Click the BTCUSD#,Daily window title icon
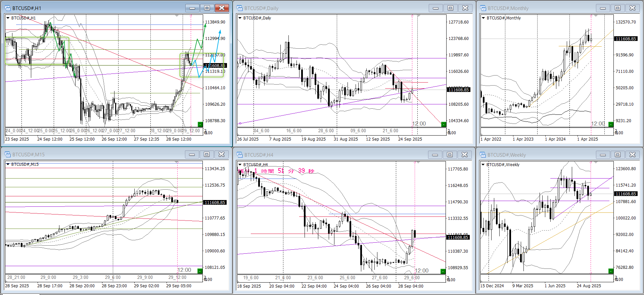Screen dimensions: 644x295 (240, 8)
